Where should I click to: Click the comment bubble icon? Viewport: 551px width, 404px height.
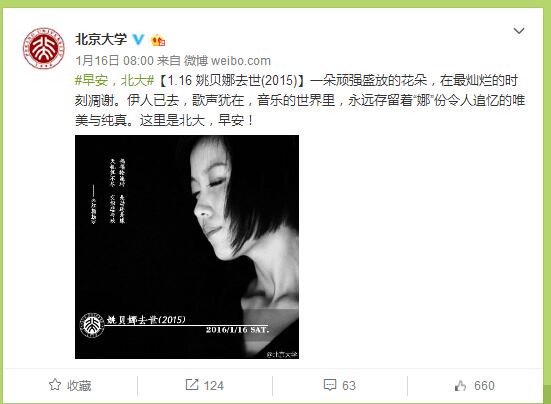[x=330, y=385]
